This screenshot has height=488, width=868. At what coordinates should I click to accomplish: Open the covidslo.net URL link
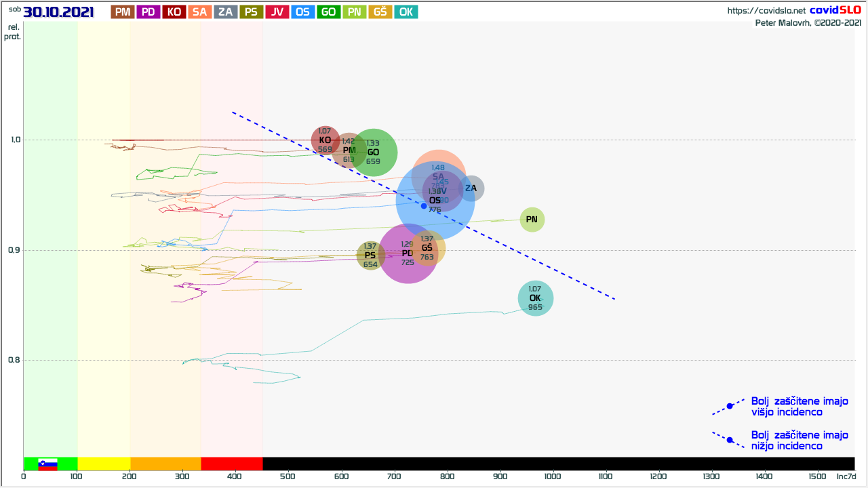point(766,11)
